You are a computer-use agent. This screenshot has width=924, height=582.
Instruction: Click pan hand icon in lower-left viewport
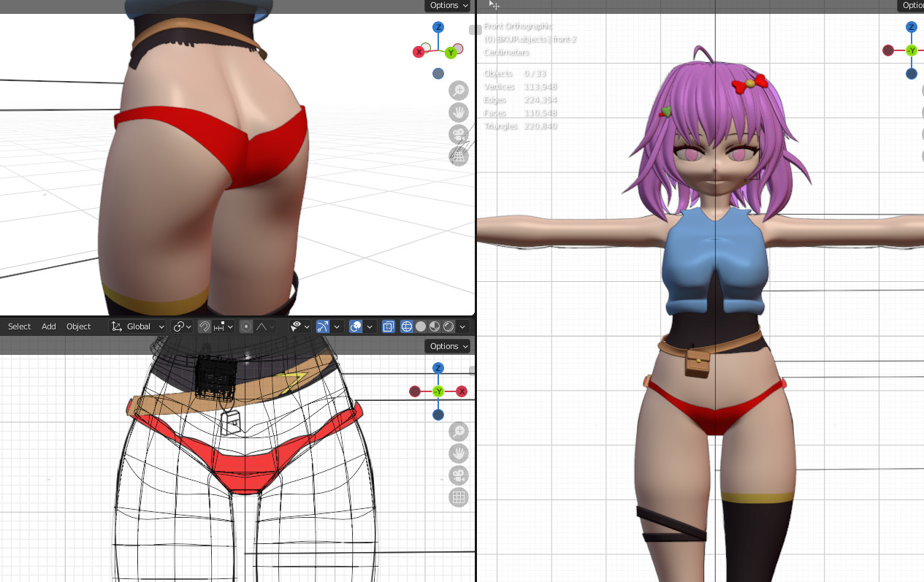pyautogui.click(x=459, y=453)
